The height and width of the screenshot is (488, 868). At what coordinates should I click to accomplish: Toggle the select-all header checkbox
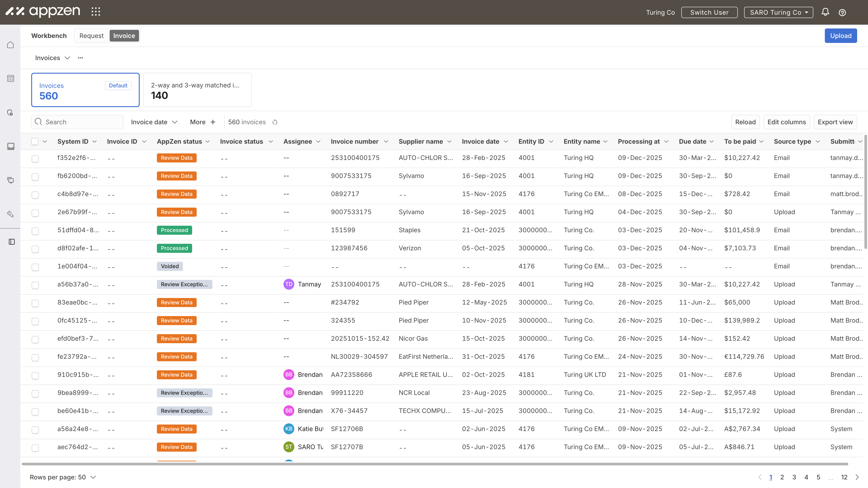click(x=35, y=141)
